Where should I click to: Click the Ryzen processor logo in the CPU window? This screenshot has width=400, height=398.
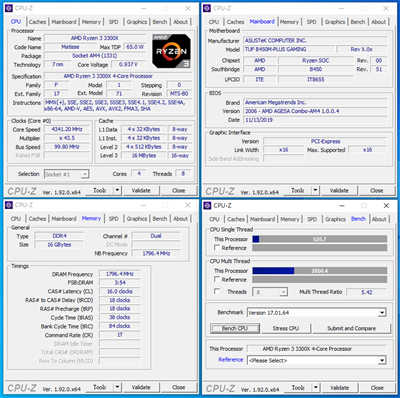(171, 51)
